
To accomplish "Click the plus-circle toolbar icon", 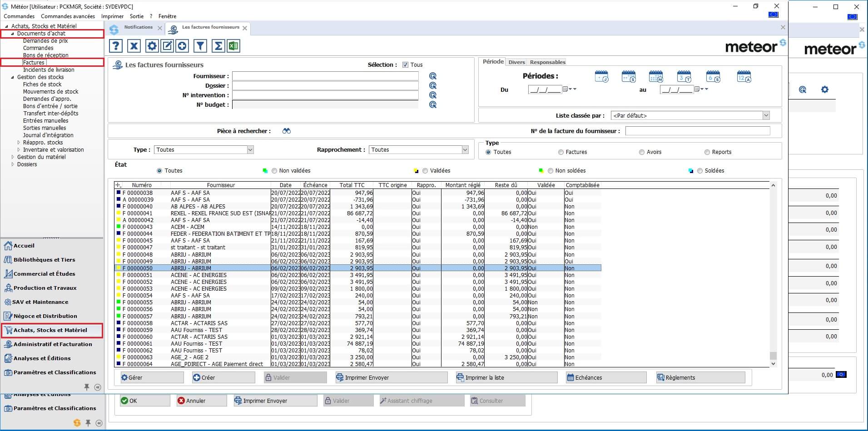I will [182, 46].
